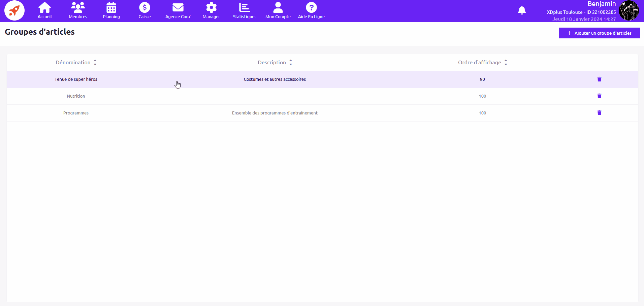Click Costumes et autres accessoires description
The width and height of the screenshot is (644, 306).
click(x=275, y=79)
